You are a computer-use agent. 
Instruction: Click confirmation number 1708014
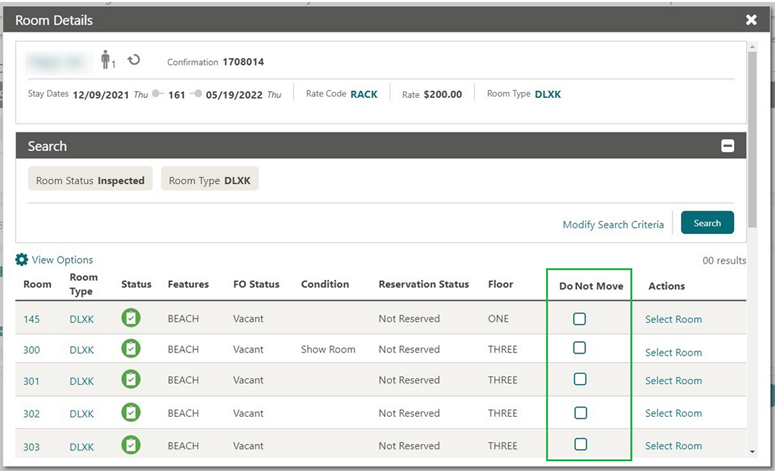243,62
